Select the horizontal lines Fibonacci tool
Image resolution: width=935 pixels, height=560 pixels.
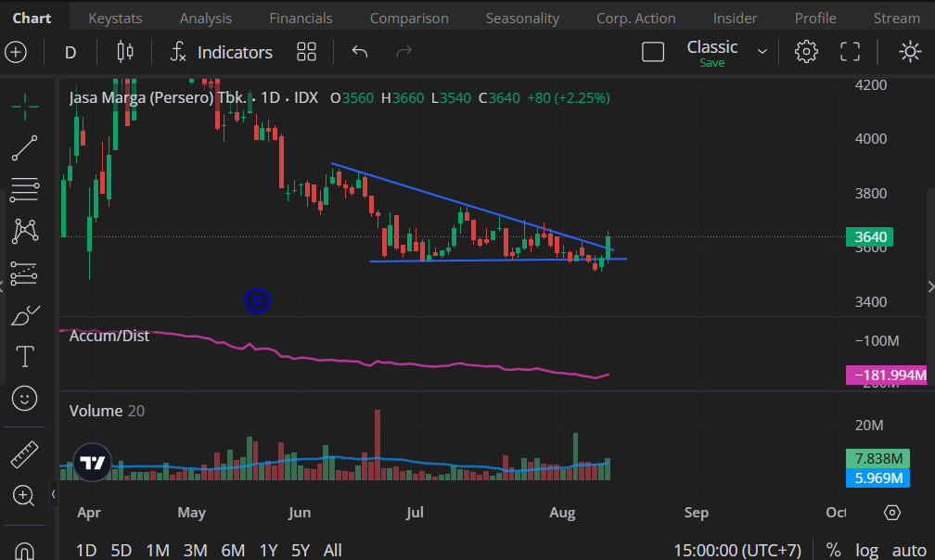[x=25, y=189]
